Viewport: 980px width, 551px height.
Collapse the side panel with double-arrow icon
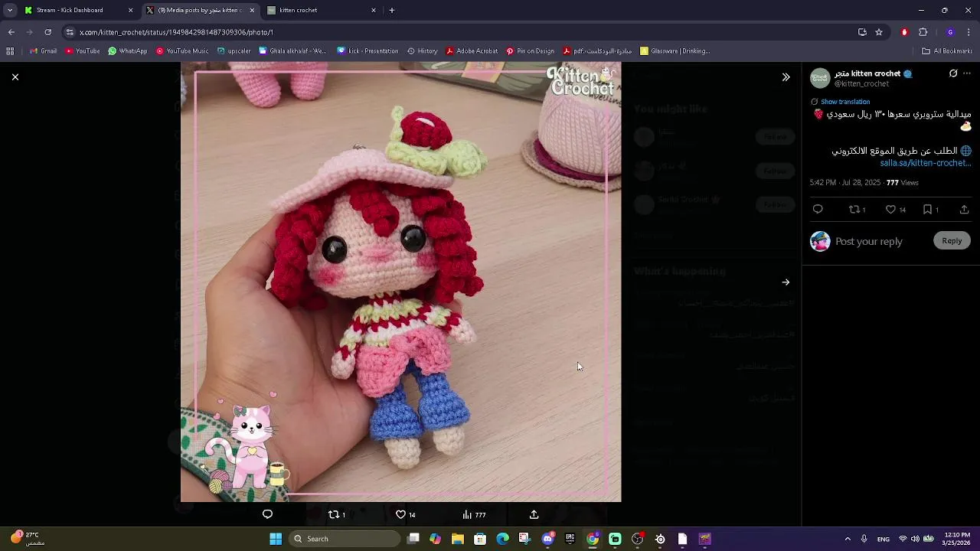(786, 77)
